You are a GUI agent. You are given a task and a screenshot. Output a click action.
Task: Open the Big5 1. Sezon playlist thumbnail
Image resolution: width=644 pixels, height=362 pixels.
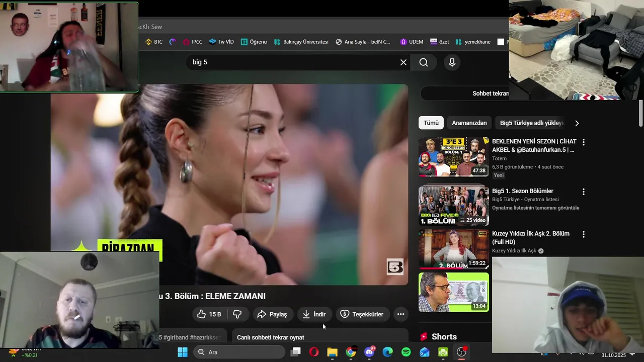454,206
